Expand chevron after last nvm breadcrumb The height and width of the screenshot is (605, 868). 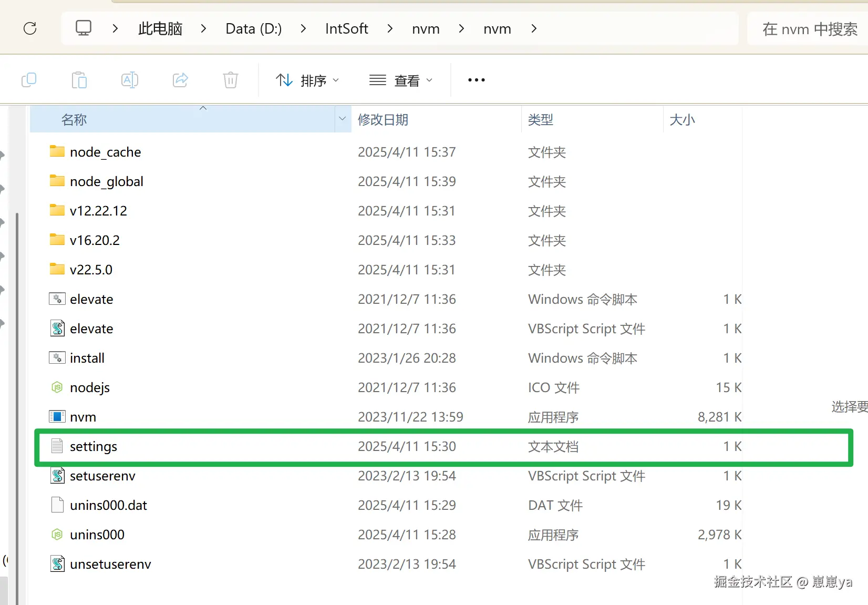click(534, 28)
